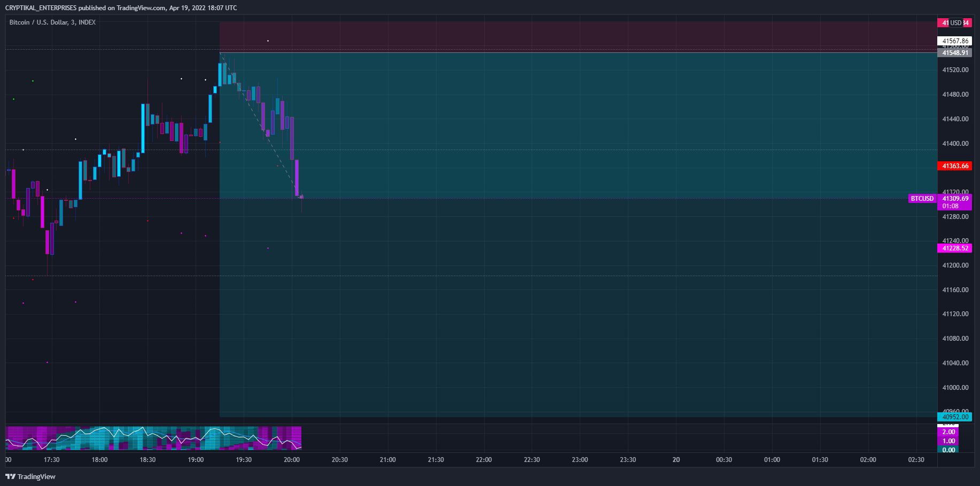This screenshot has height=486, width=980.
Task: Click the cyan 40952.00 target price label
Action: (x=955, y=417)
